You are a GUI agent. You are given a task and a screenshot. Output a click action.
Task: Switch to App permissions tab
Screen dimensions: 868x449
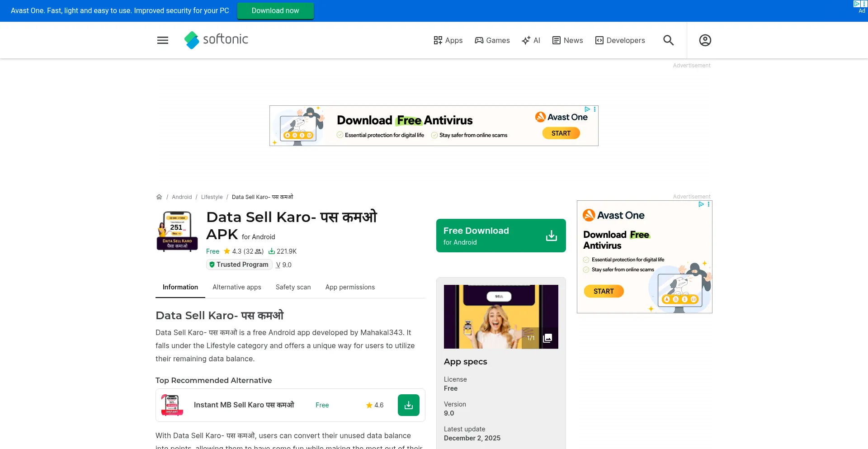350,287
